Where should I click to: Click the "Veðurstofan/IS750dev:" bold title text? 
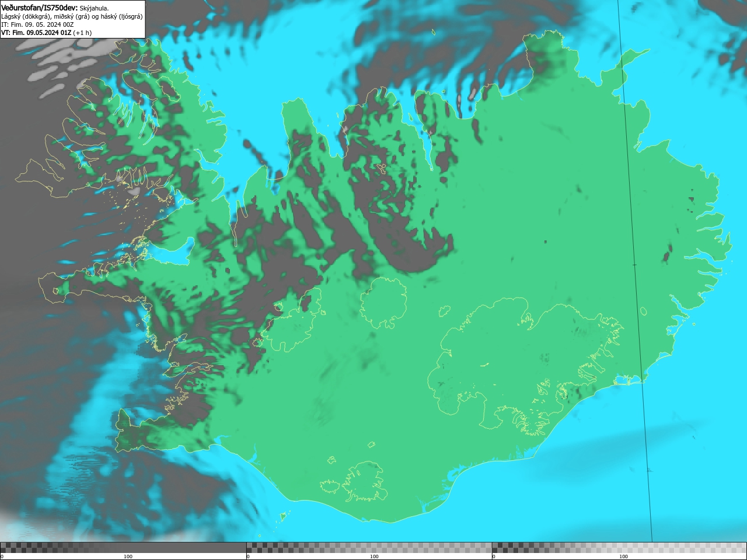(x=40, y=8)
